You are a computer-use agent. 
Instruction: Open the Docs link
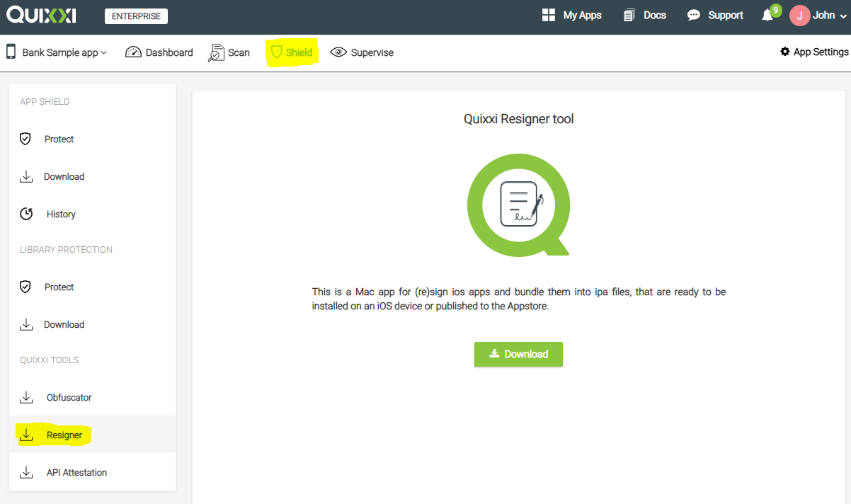(655, 15)
